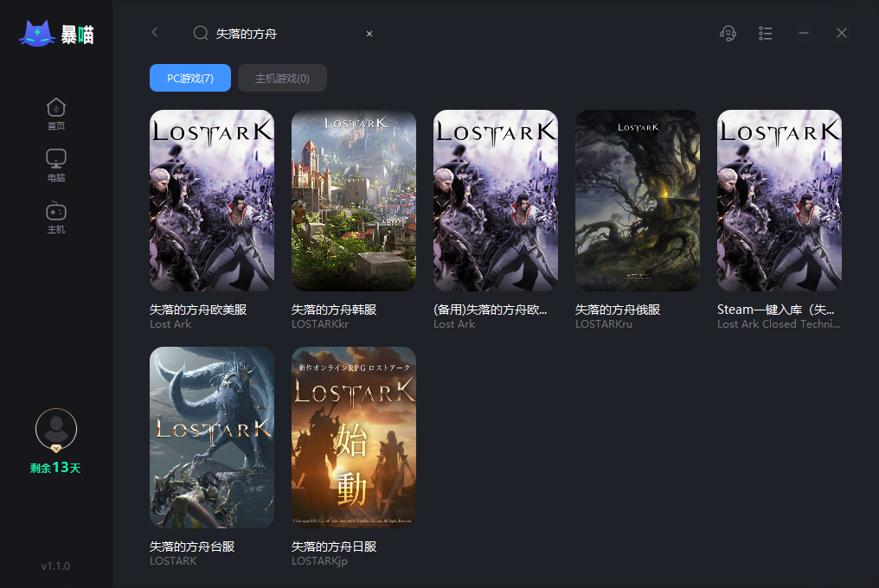Switch to the PC游戏(7) tab
This screenshot has width=879, height=588.
click(x=190, y=78)
